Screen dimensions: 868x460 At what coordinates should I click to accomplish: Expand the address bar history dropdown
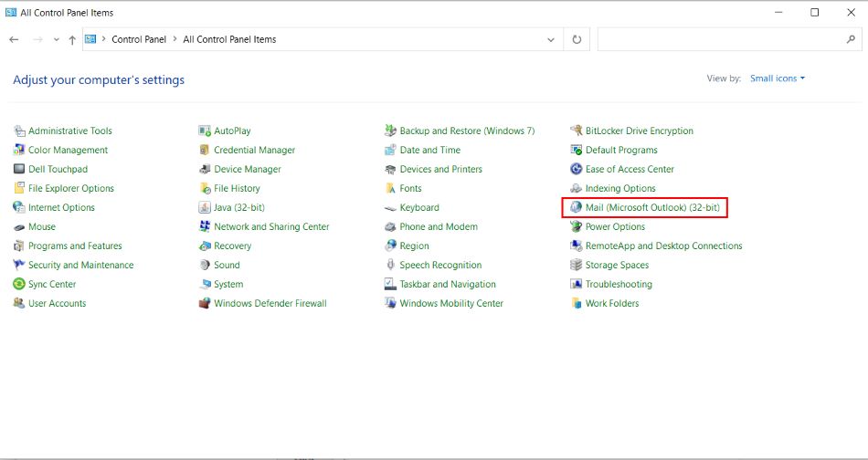[x=550, y=40]
